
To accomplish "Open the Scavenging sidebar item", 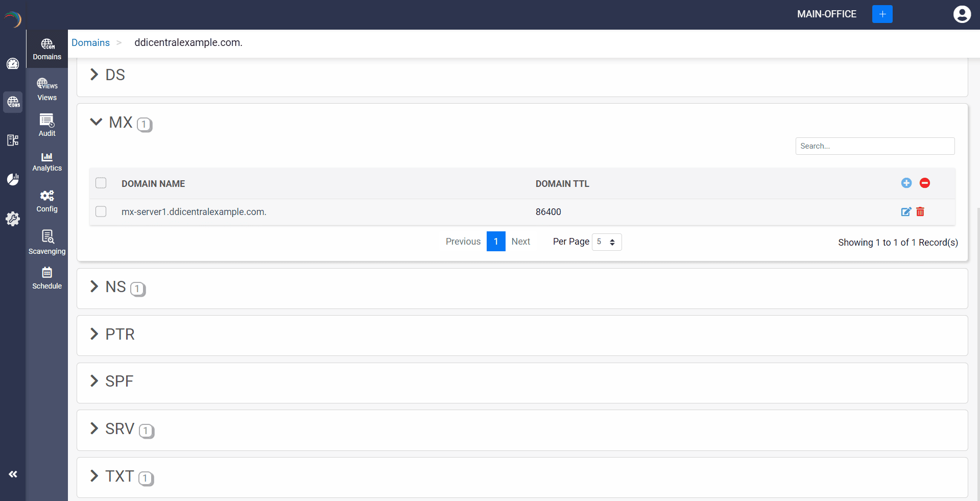I will [47, 242].
